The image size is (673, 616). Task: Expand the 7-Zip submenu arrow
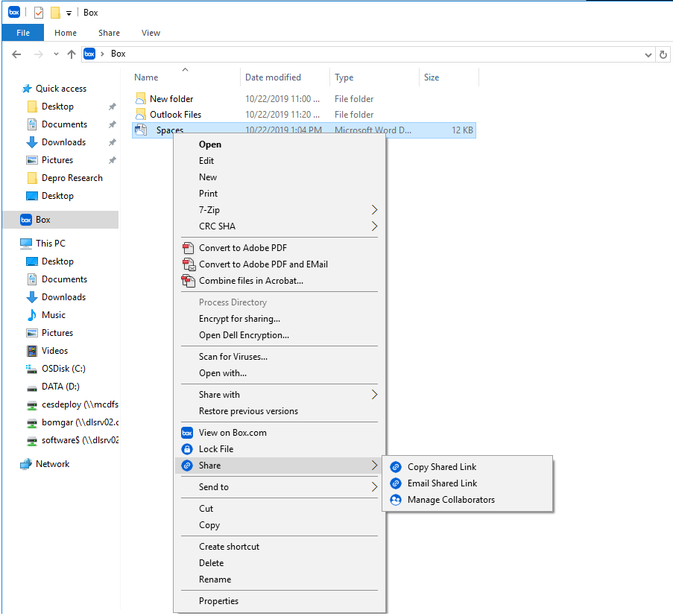(374, 210)
